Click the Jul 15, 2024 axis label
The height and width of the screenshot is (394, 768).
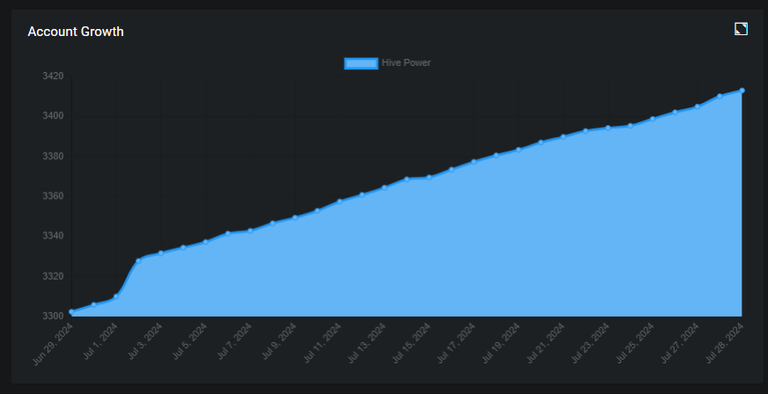point(410,343)
